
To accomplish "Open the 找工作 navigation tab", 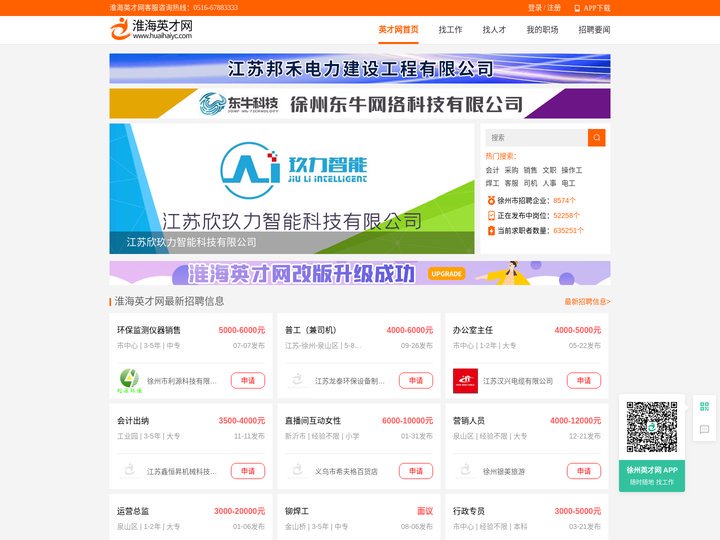I will point(450,30).
